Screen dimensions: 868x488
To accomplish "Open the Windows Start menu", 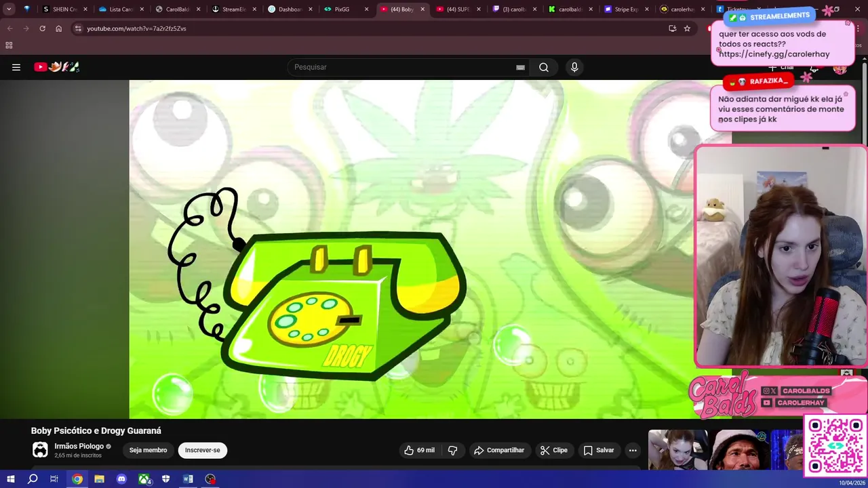I will [x=10, y=479].
